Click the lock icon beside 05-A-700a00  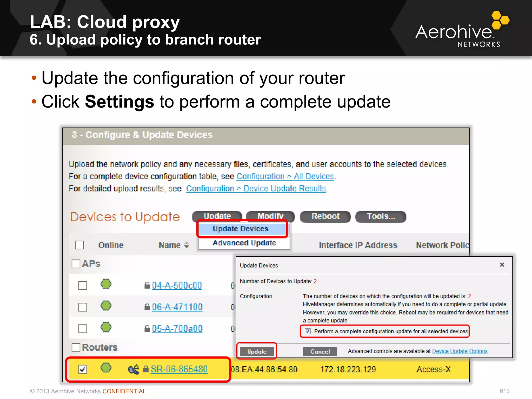(x=147, y=329)
